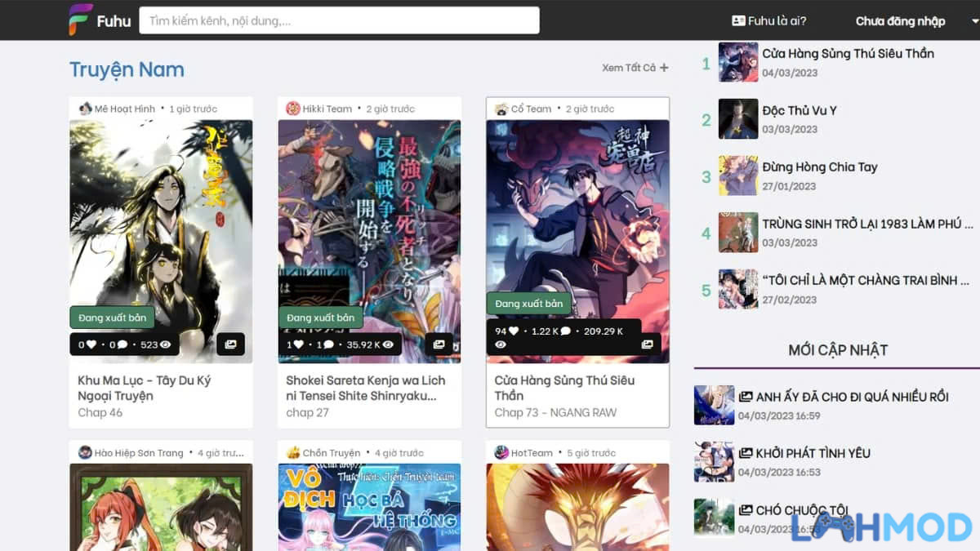Viewport: 980px width, 551px height.
Task: Open Khu Ma Lục cover image
Action: click(x=161, y=242)
